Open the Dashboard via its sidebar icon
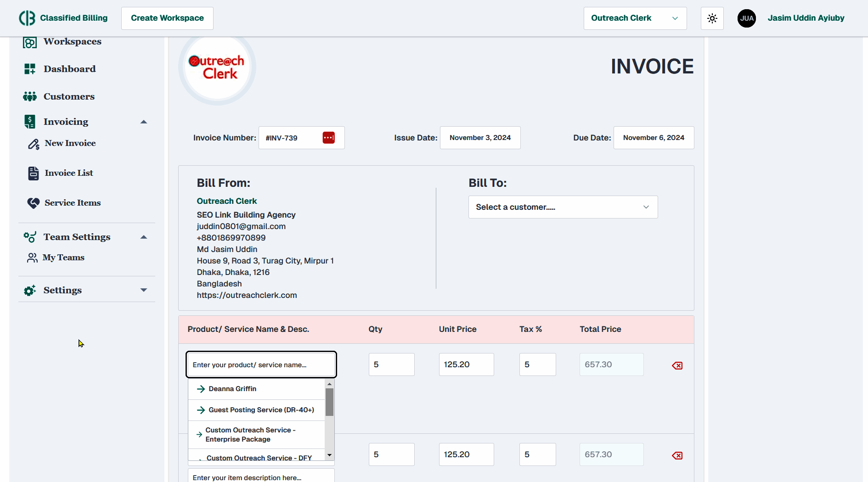This screenshot has height=482, width=868. (30, 68)
